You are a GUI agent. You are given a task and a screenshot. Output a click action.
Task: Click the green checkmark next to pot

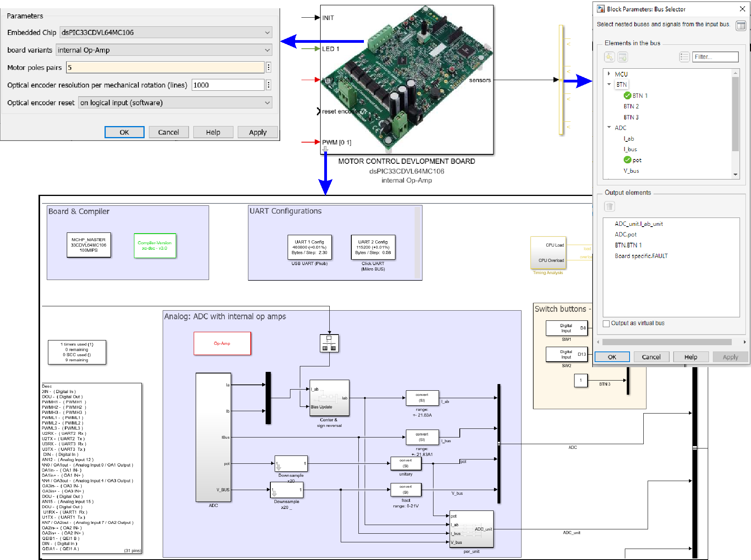627,160
